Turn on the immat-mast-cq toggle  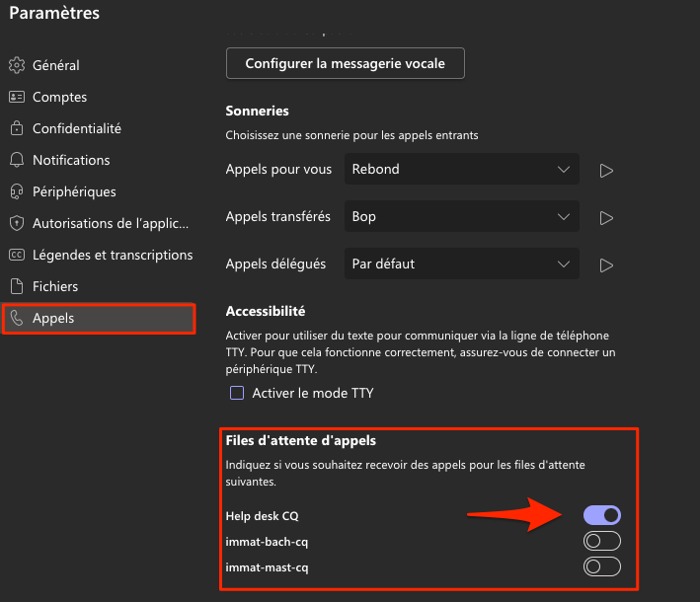click(x=602, y=566)
